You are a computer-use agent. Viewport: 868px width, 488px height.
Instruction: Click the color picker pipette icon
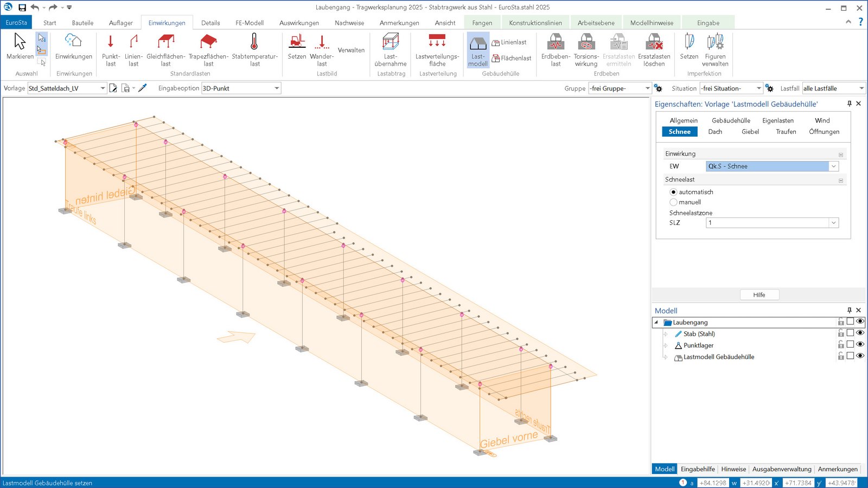pos(143,88)
